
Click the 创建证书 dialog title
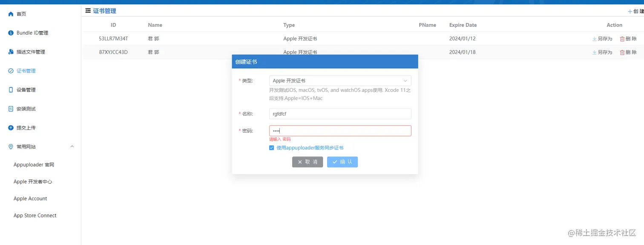point(246,62)
